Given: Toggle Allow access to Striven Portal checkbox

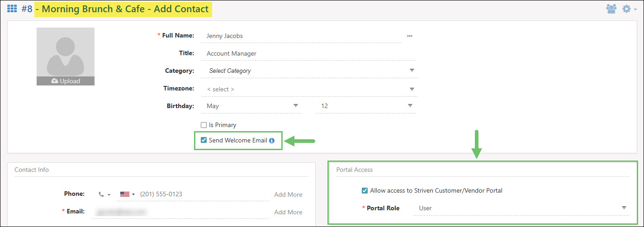Looking at the screenshot, I should tap(365, 191).
